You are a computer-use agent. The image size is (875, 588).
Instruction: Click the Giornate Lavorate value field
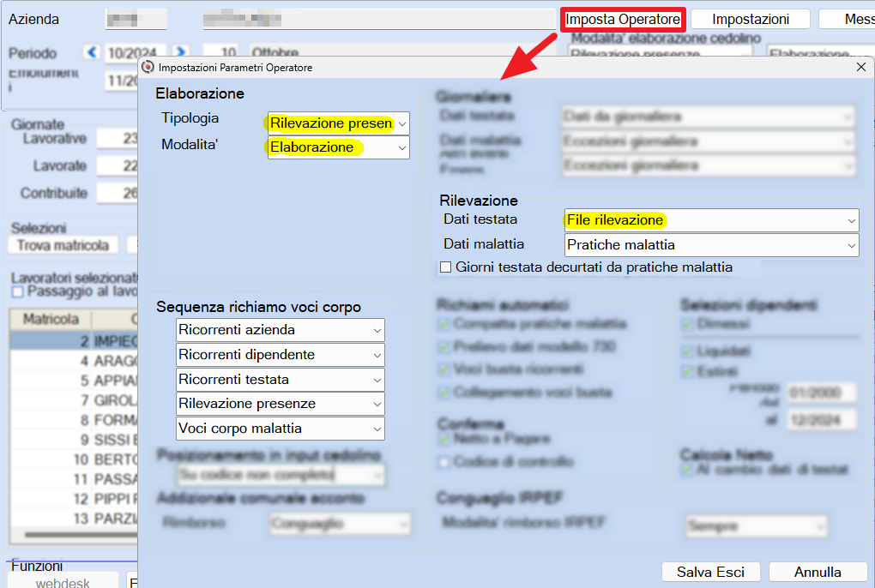118,165
